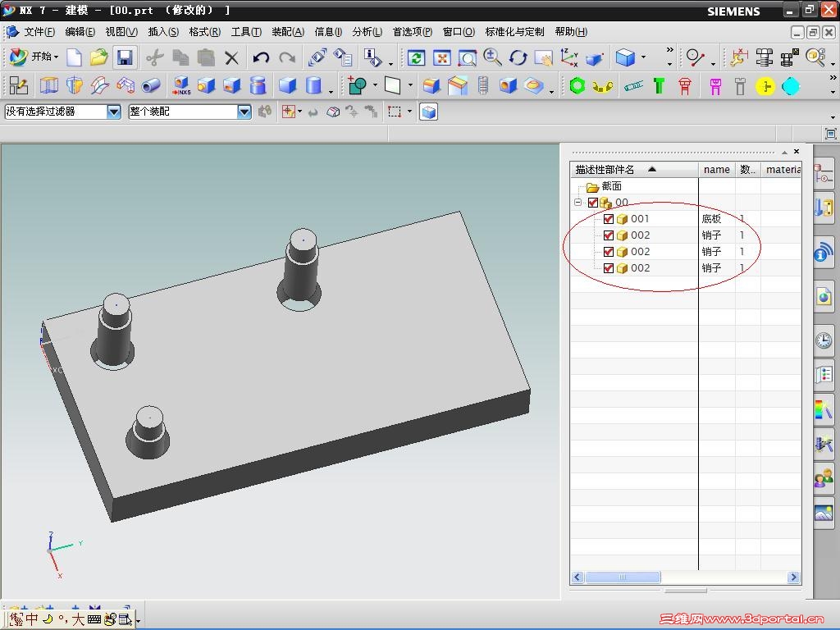
Task: Save the part with floppy disk icon
Action: [125, 57]
